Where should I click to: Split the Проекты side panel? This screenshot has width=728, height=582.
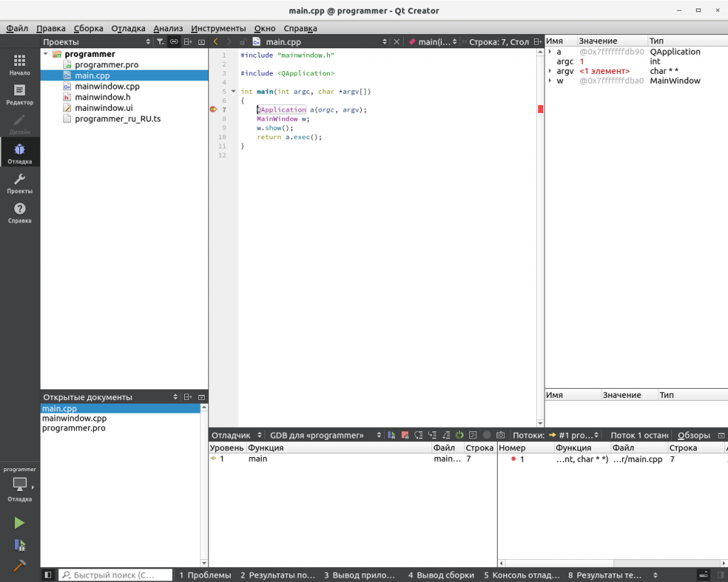click(x=188, y=42)
